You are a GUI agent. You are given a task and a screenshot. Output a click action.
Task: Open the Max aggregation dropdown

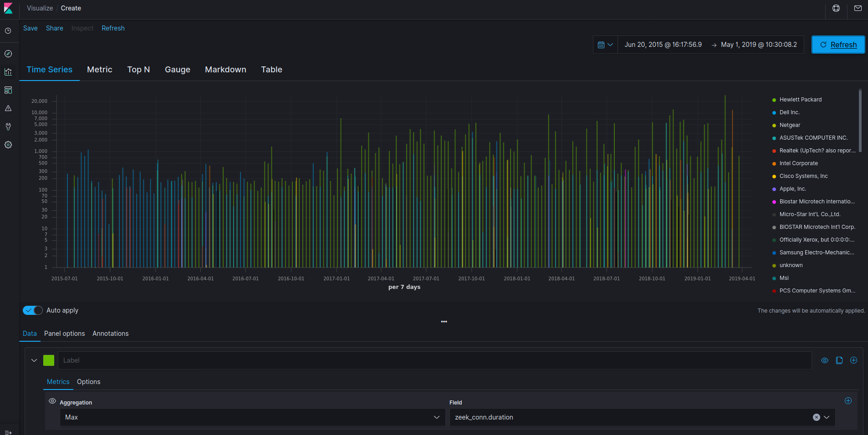252,417
